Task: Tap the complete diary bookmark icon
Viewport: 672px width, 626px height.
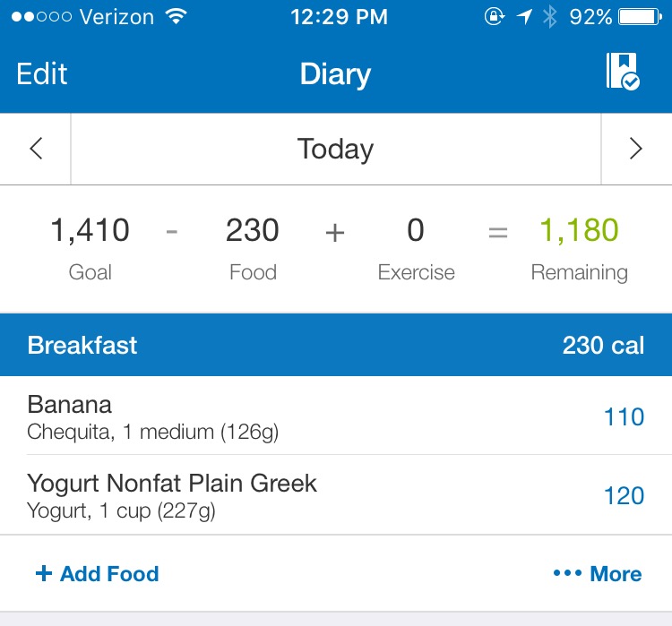Action: 623,72
